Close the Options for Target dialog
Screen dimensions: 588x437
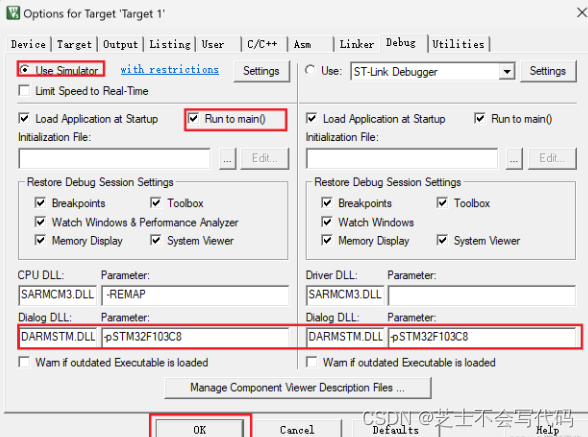click(581, 13)
